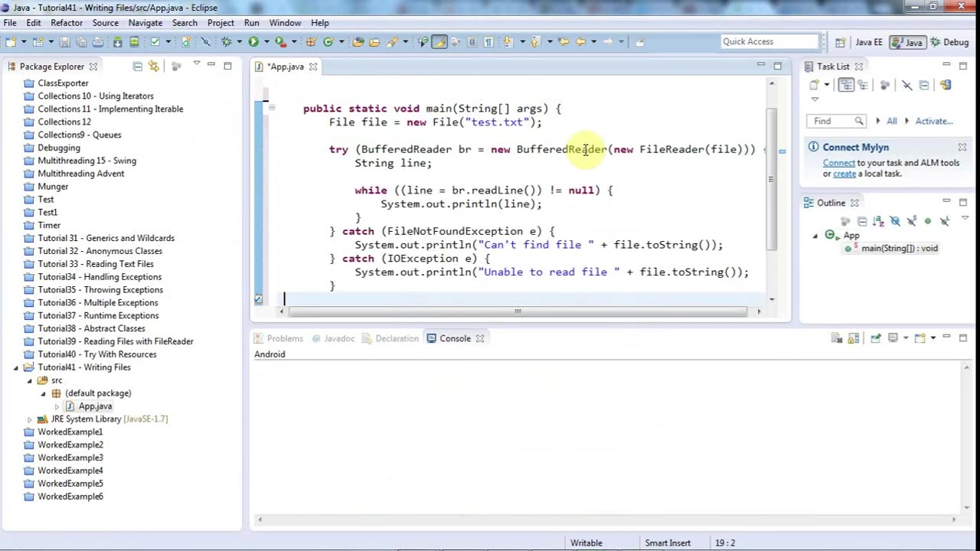This screenshot has width=980, height=551.
Task: Switch to the Debug perspective
Action: click(949, 42)
